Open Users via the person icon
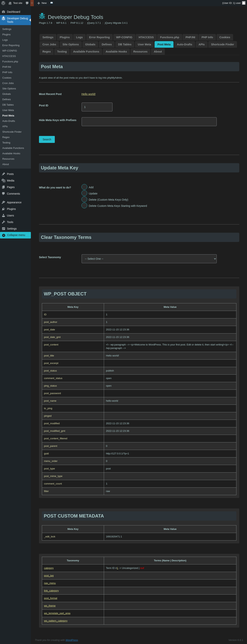The height and width of the screenshot is (644, 247). pos(3,216)
